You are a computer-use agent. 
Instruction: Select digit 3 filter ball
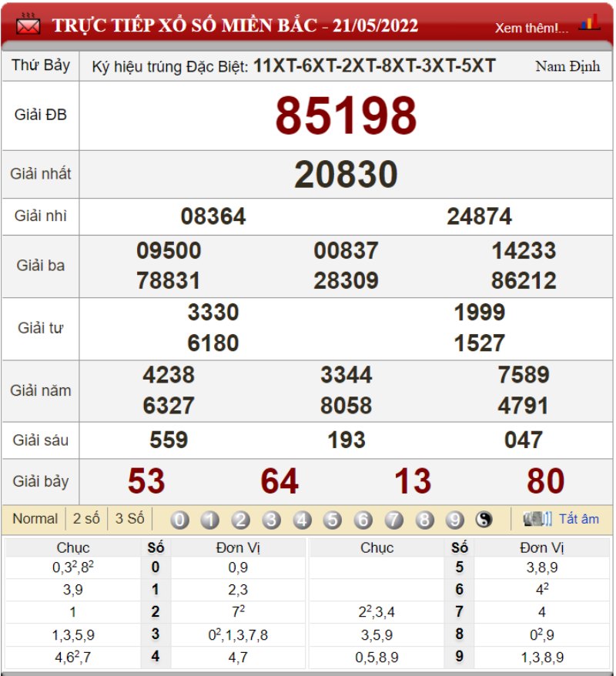click(x=271, y=520)
